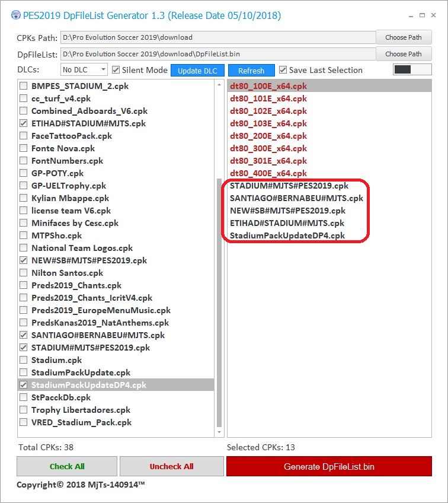
Task: Select NEW#SB#MJTS#PES2019.cpk in right list
Action: point(329,211)
